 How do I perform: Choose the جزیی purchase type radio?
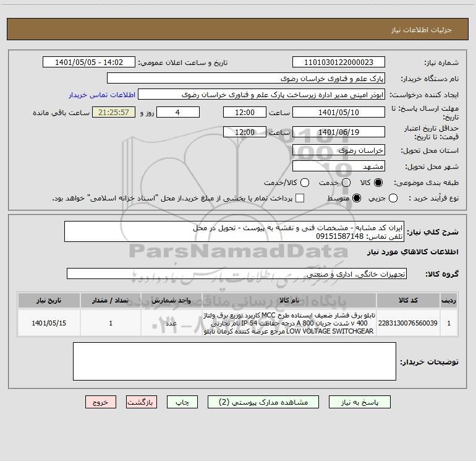point(393,198)
